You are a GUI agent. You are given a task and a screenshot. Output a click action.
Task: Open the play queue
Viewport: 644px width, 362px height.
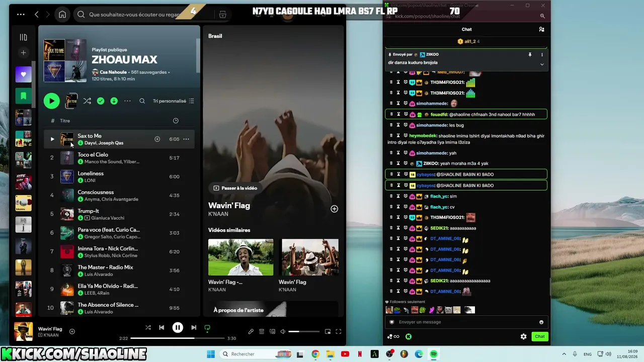pyautogui.click(x=262, y=332)
